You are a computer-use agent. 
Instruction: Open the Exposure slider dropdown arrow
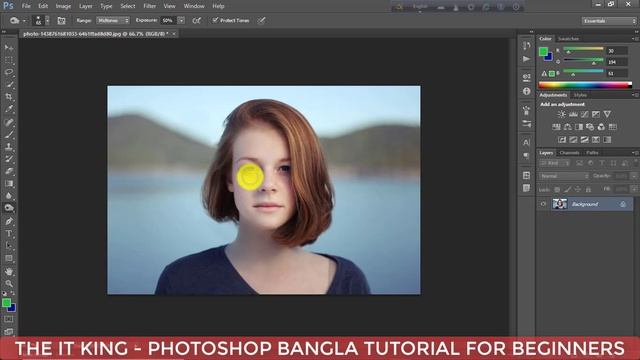coord(181,20)
